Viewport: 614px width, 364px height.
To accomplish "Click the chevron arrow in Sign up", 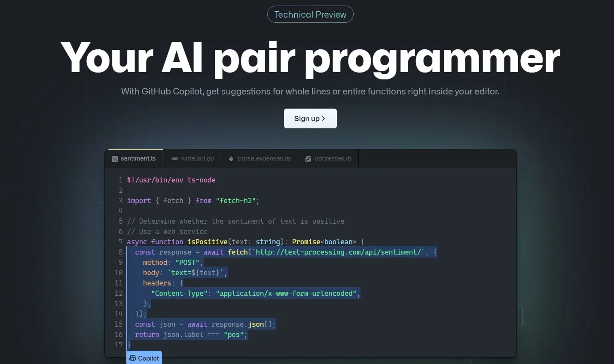I will point(324,118).
